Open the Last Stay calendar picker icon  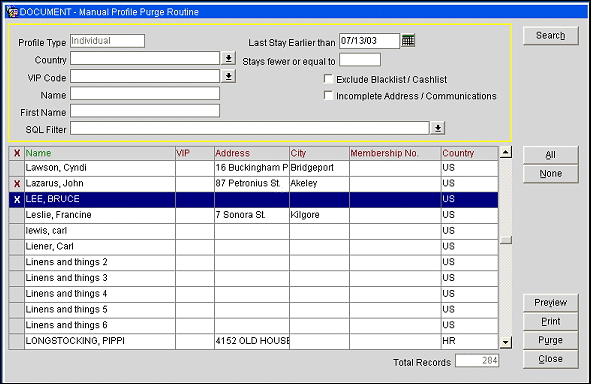tap(408, 40)
